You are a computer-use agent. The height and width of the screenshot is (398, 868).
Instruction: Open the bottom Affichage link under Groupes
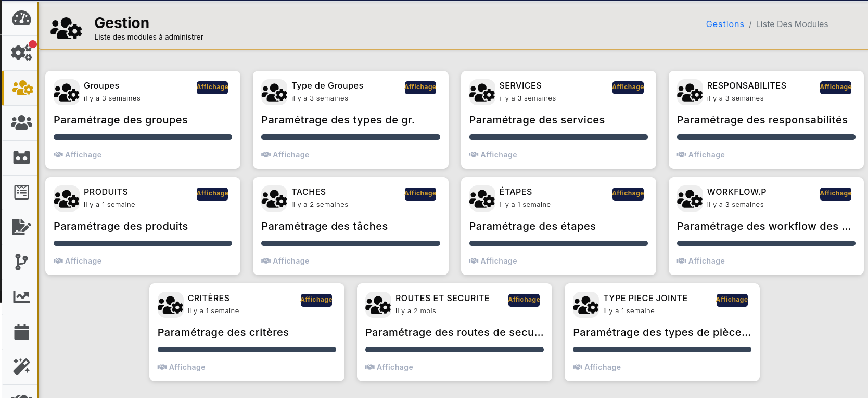coord(78,155)
